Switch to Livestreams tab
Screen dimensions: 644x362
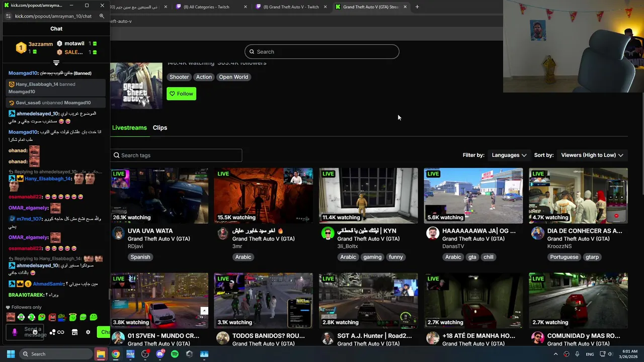pos(129,128)
